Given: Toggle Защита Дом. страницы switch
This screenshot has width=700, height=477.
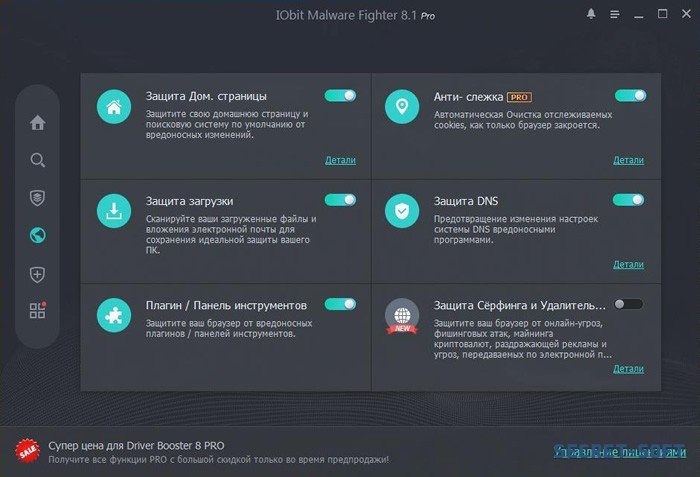Looking at the screenshot, I should click(340, 95).
